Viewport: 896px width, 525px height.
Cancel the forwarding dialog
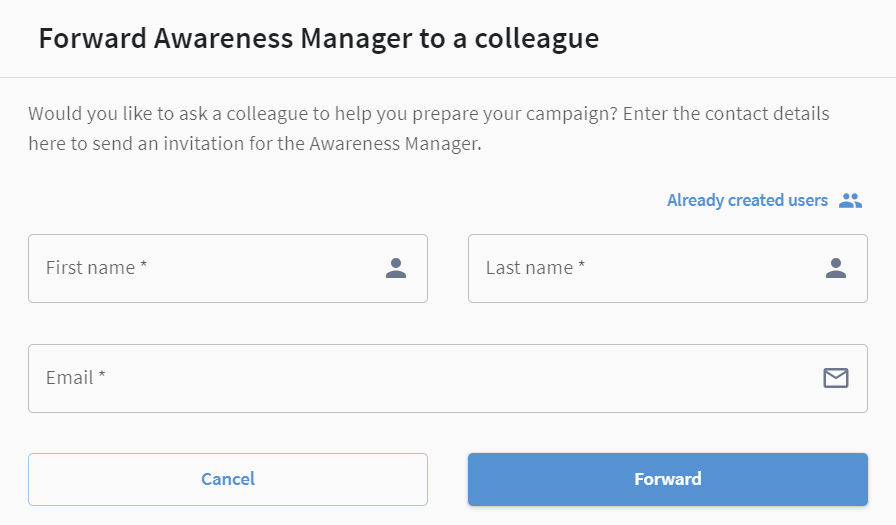pos(228,479)
